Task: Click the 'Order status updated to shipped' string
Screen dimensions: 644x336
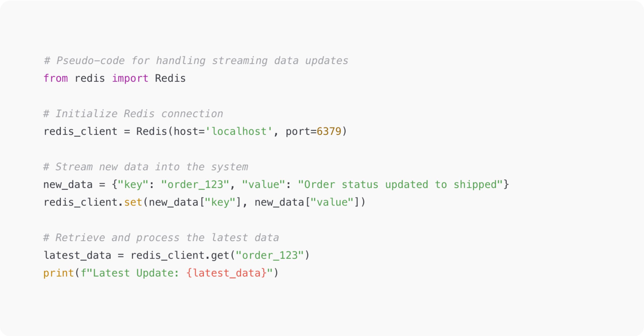Action: pyautogui.click(x=400, y=184)
